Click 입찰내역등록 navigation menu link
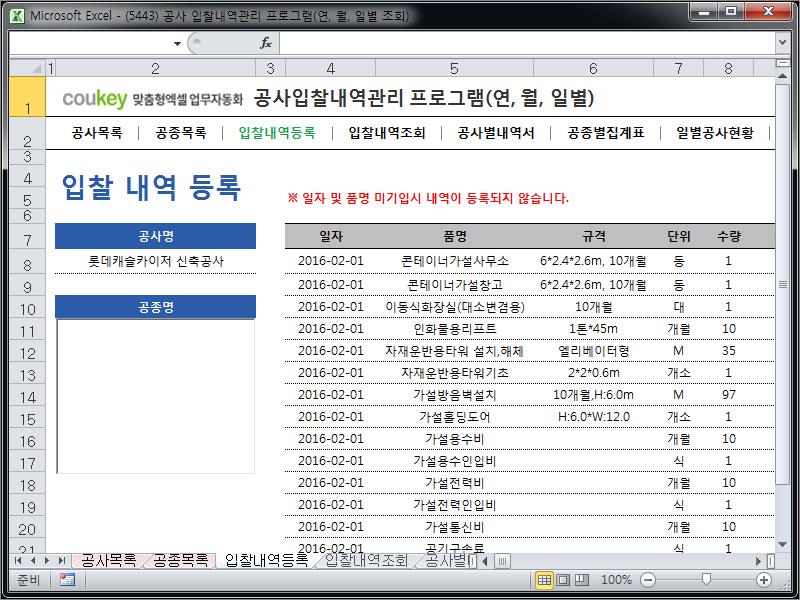800x600 pixels. coord(277,133)
